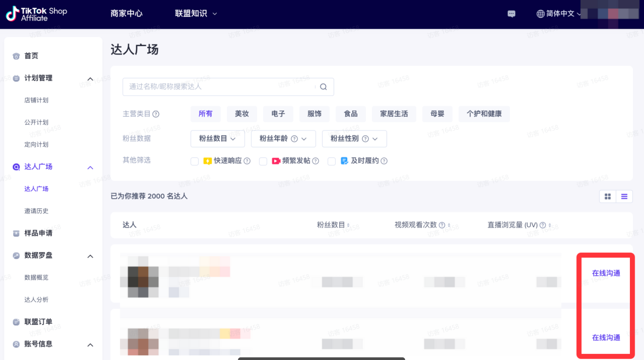The image size is (644, 360).
Task: Select the 美妆 category filter
Action: pos(242,114)
